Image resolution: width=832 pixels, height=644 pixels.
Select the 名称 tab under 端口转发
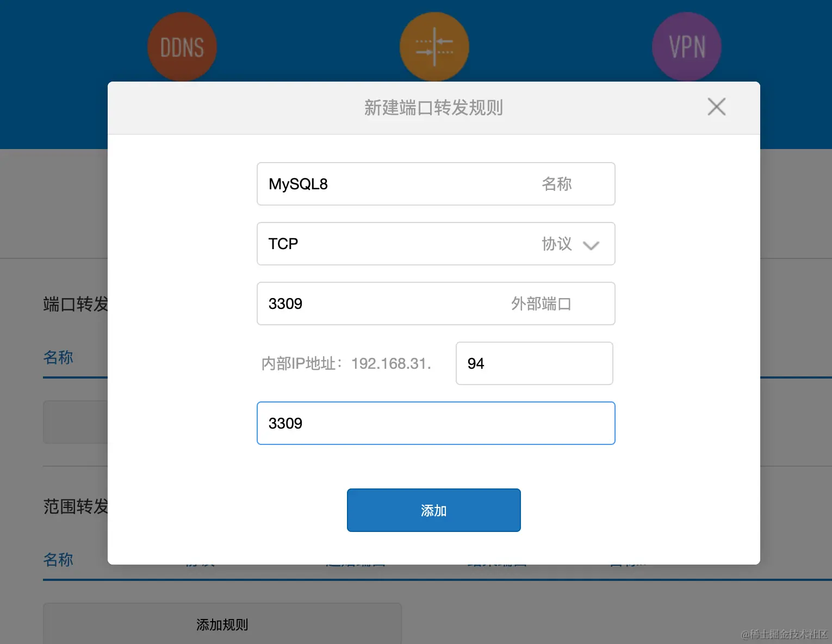[x=58, y=357]
